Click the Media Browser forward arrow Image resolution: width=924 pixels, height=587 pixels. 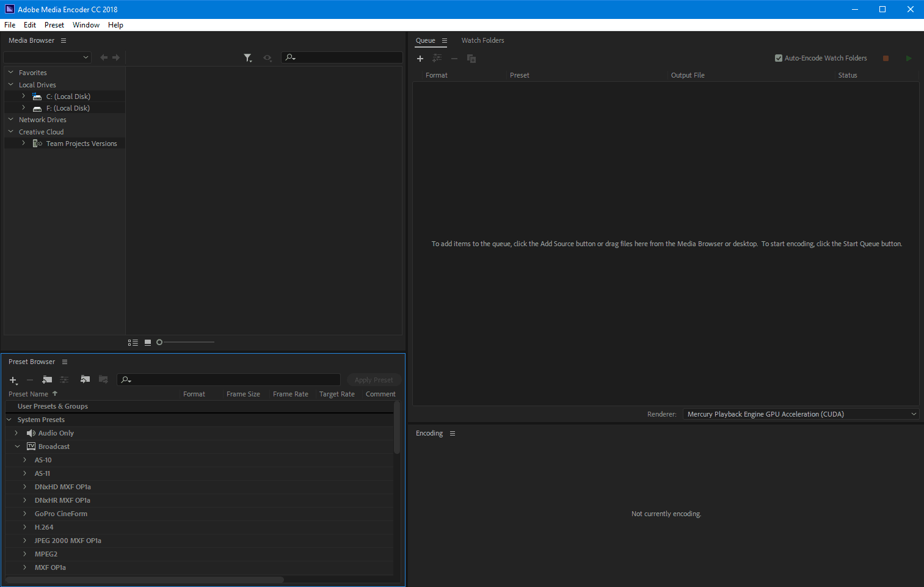[x=116, y=57]
